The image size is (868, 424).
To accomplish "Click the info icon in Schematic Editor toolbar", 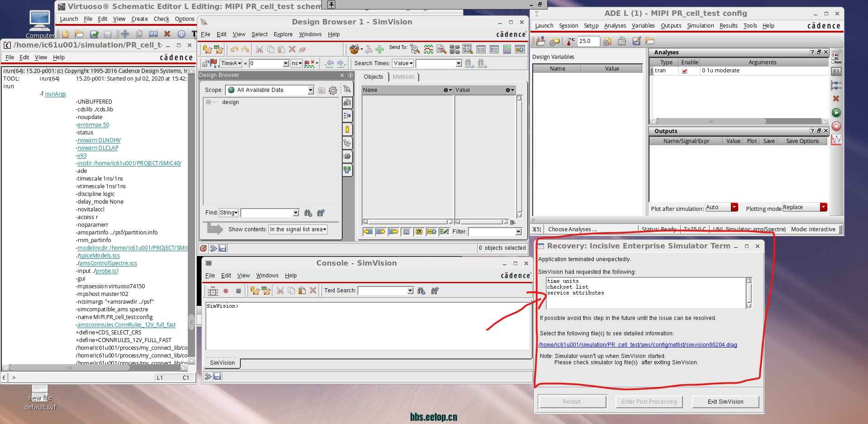I will 181,34.
